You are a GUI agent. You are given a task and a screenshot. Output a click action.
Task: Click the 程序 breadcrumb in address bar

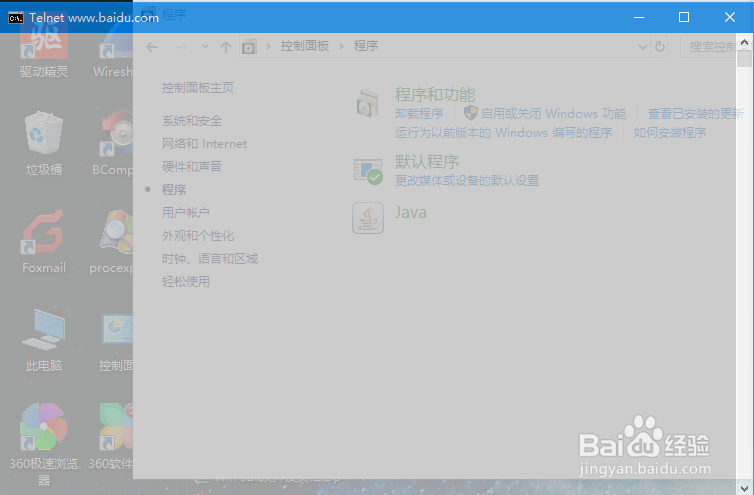click(366, 46)
